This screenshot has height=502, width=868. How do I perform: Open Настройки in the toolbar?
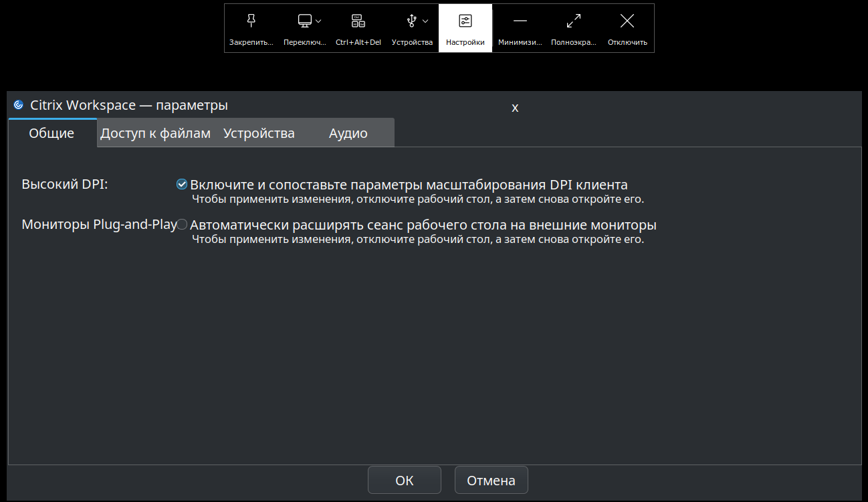465,28
